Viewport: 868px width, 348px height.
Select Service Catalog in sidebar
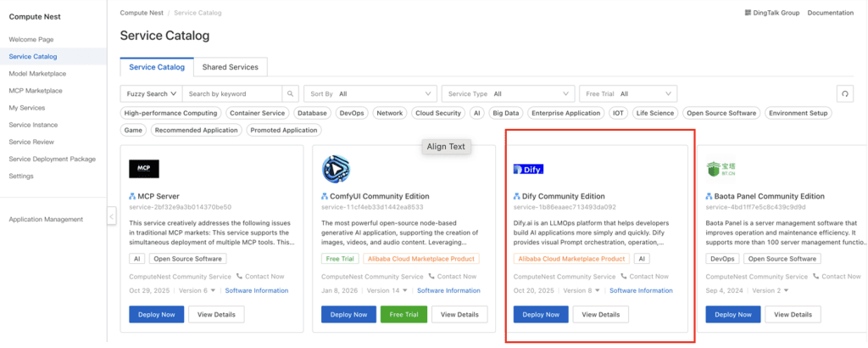[53, 57]
